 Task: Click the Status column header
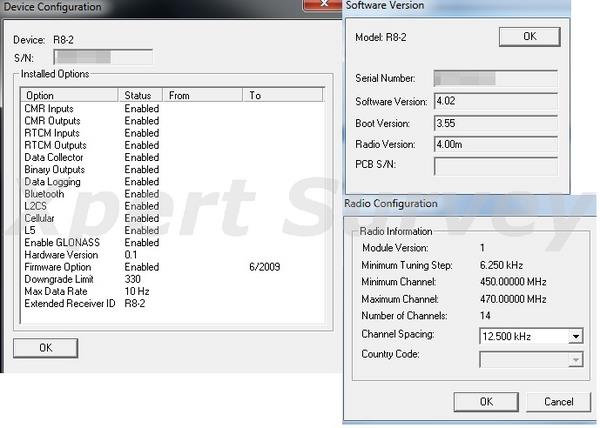[x=139, y=95]
